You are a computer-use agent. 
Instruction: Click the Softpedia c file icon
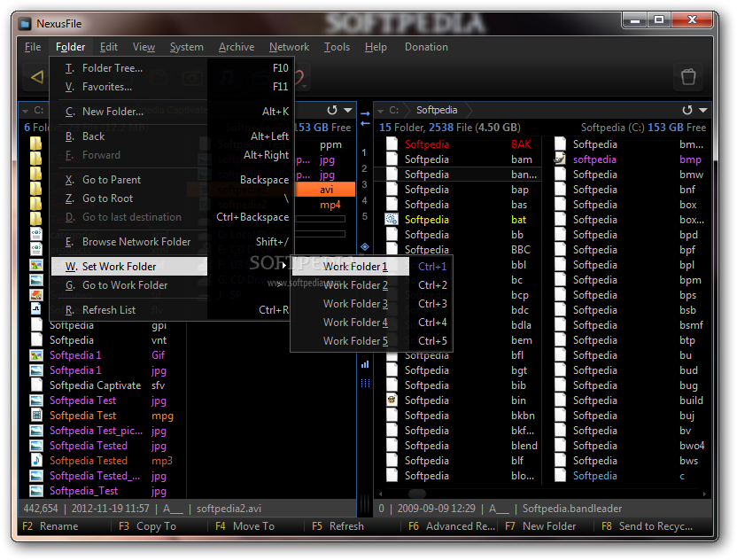(560, 475)
